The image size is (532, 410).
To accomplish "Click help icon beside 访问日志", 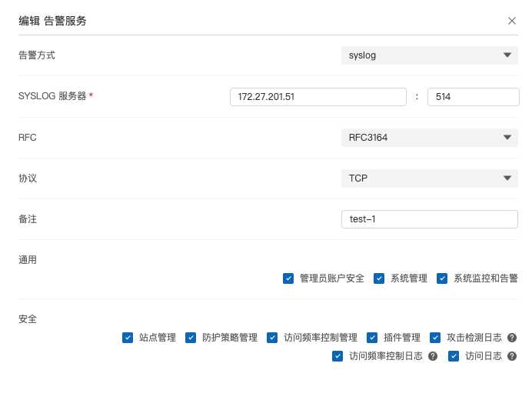I will click(x=512, y=356).
